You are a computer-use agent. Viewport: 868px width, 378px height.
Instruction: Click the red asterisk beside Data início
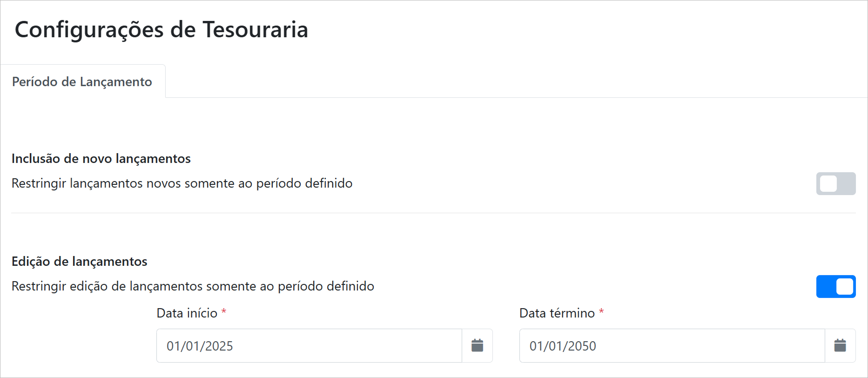(x=224, y=311)
